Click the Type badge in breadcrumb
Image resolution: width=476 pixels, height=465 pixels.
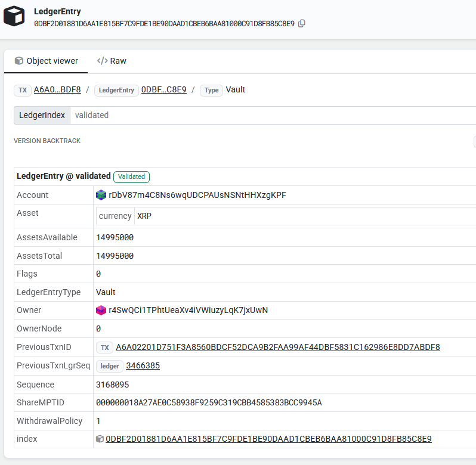pyautogui.click(x=212, y=90)
